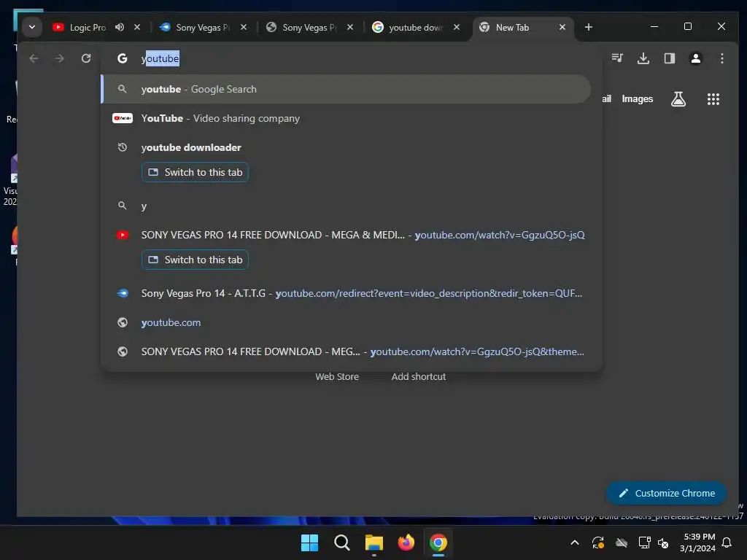Close the second Sony Vegas Pro tab
Viewport: 747px width, 560px height.
pyautogui.click(x=350, y=27)
